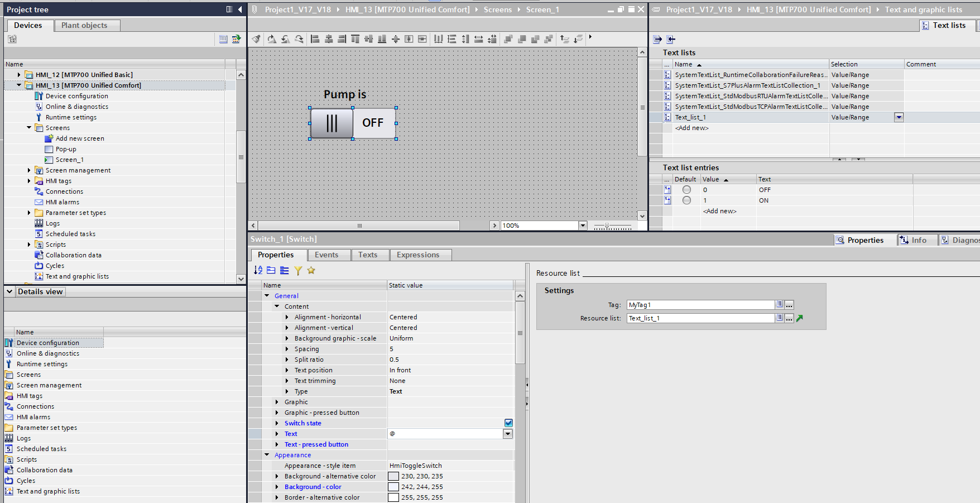Select default radio button for OFF entry
The width and height of the screenshot is (980, 503).
pos(686,190)
